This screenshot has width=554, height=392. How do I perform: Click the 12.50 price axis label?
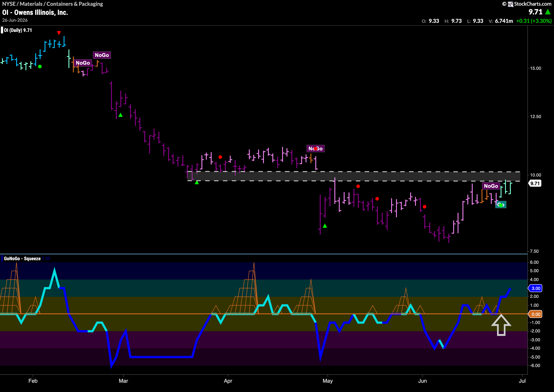coord(535,116)
